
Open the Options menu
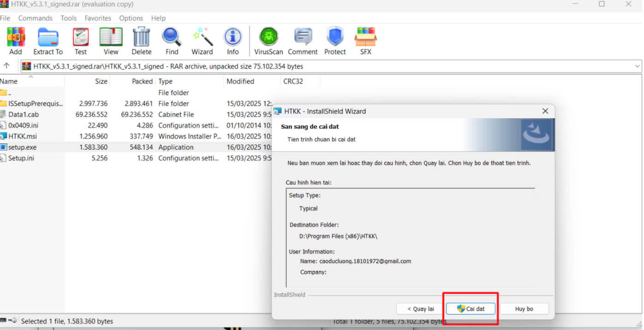(131, 18)
